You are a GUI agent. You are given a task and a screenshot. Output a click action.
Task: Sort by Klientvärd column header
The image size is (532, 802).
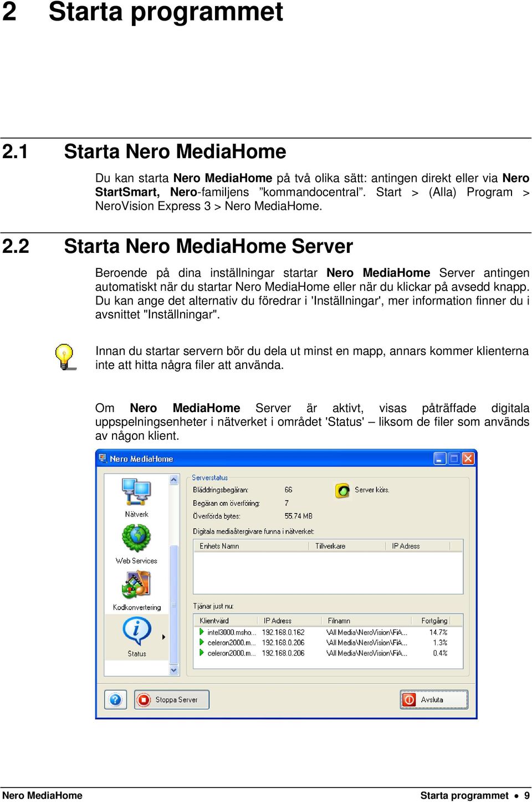(x=226, y=621)
